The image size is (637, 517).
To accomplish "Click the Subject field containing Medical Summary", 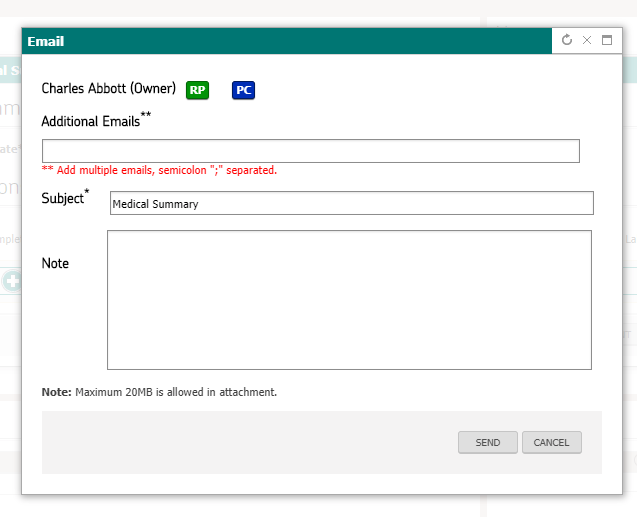I will pos(352,203).
